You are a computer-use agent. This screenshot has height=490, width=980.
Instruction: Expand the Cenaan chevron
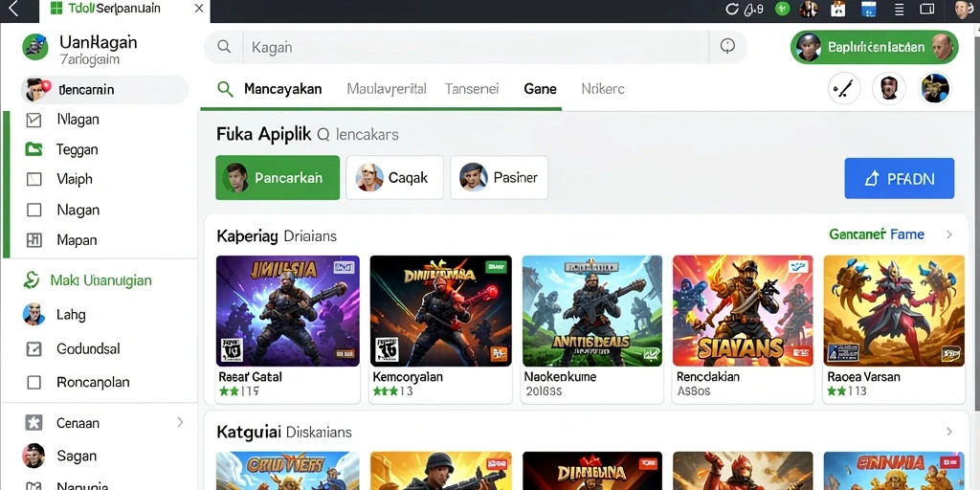pyautogui.click(x=180, y=422)
